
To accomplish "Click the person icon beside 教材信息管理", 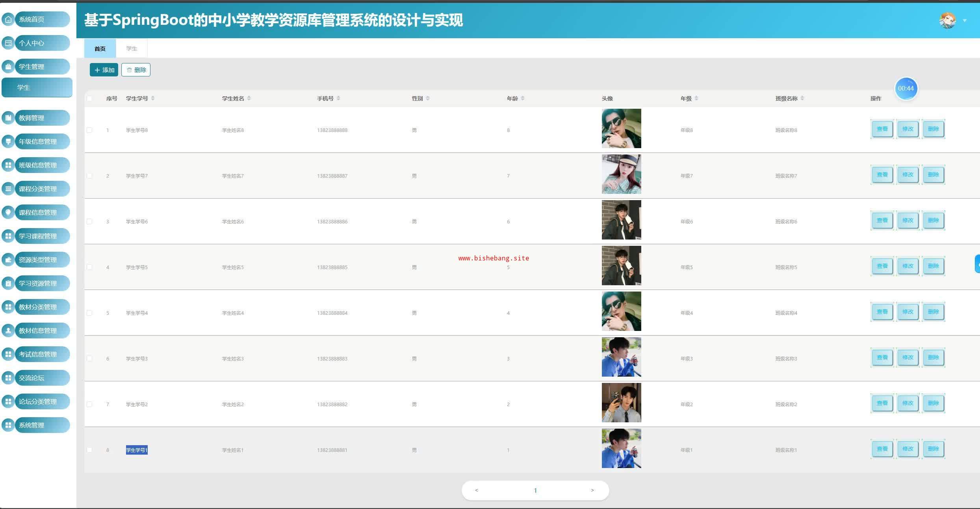I will pos(8,331).
